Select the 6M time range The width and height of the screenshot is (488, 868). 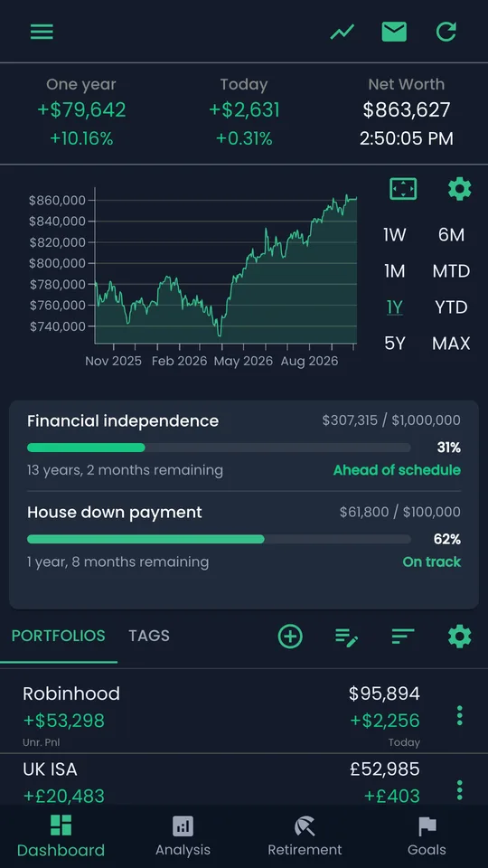pyautogui.click(x=451, y=235)
